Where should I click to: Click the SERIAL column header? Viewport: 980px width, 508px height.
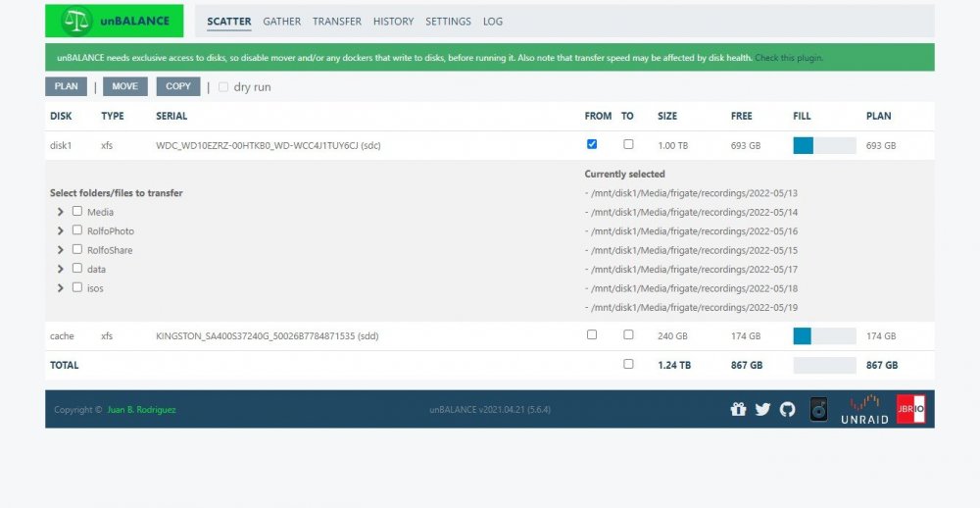[x=171, y=116]
